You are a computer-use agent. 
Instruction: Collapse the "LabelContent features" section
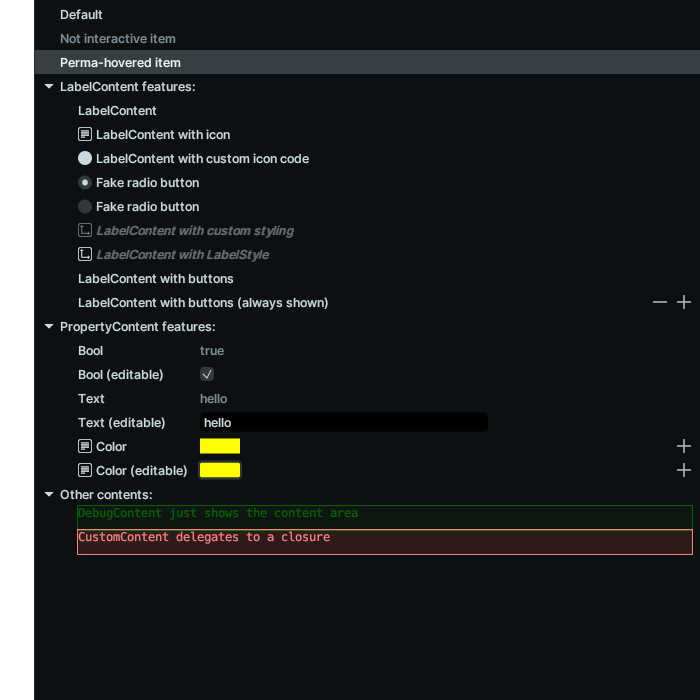pos(49,87)
